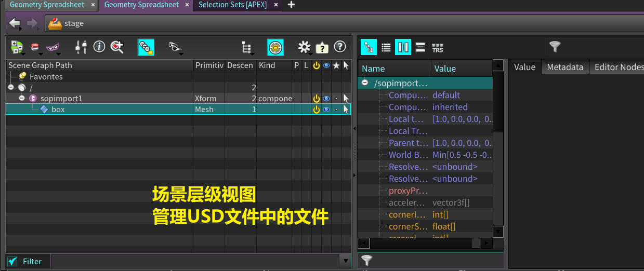Open the expand/collapse tree options icon

coord(17,48)
